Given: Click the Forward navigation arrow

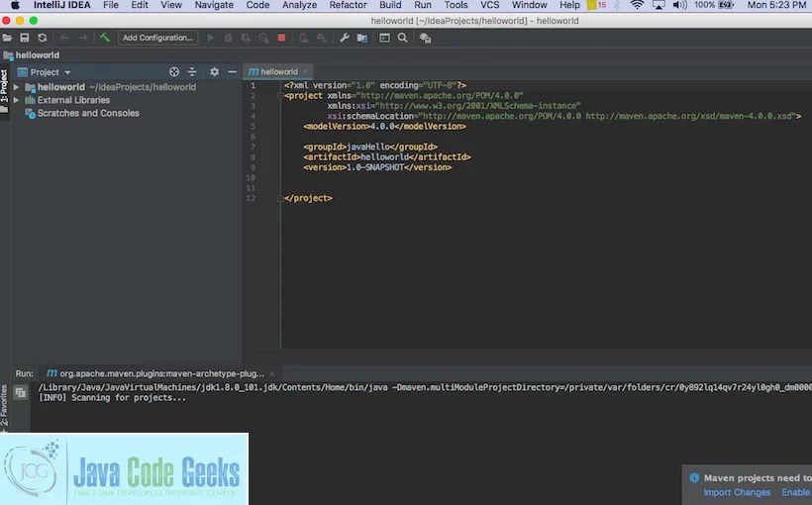Looking at the screenshot, I should (x=82, y=38).
